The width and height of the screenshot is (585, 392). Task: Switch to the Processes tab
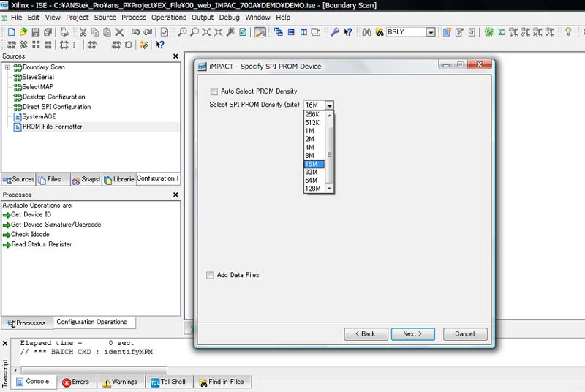coord(27,323)
